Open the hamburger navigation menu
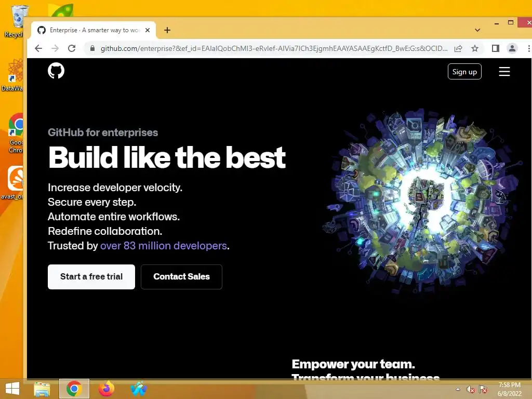 pos(504,72)
